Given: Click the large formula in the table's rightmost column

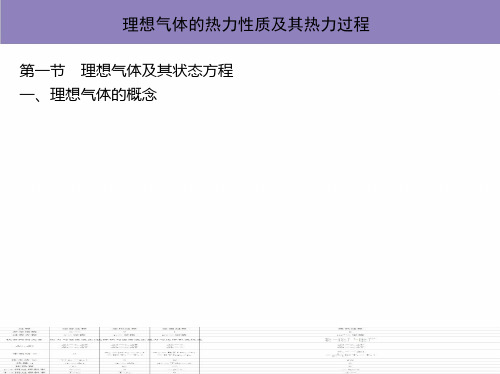Looking at the screenshot, I should coord(350,340).
